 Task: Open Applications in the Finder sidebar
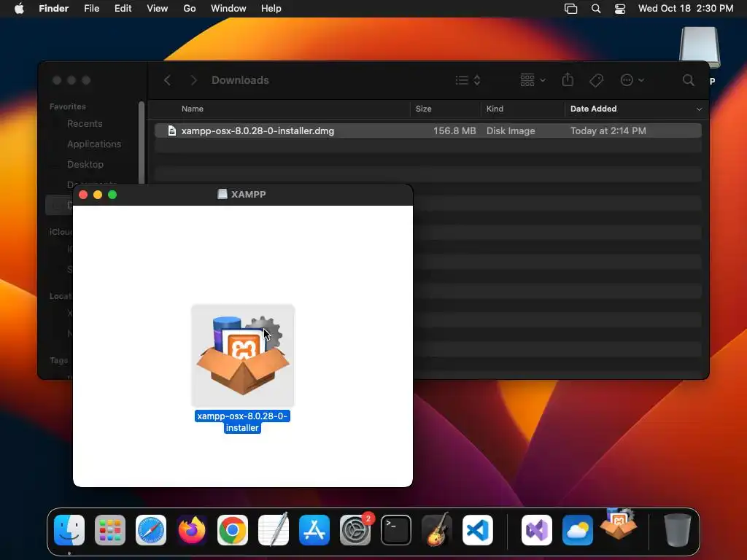(x=94, y=144)
